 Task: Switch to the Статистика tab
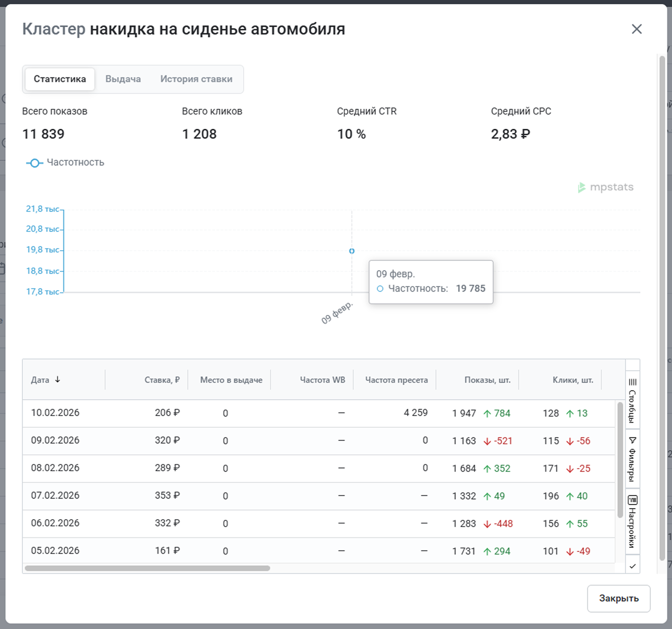click(60, 79)
